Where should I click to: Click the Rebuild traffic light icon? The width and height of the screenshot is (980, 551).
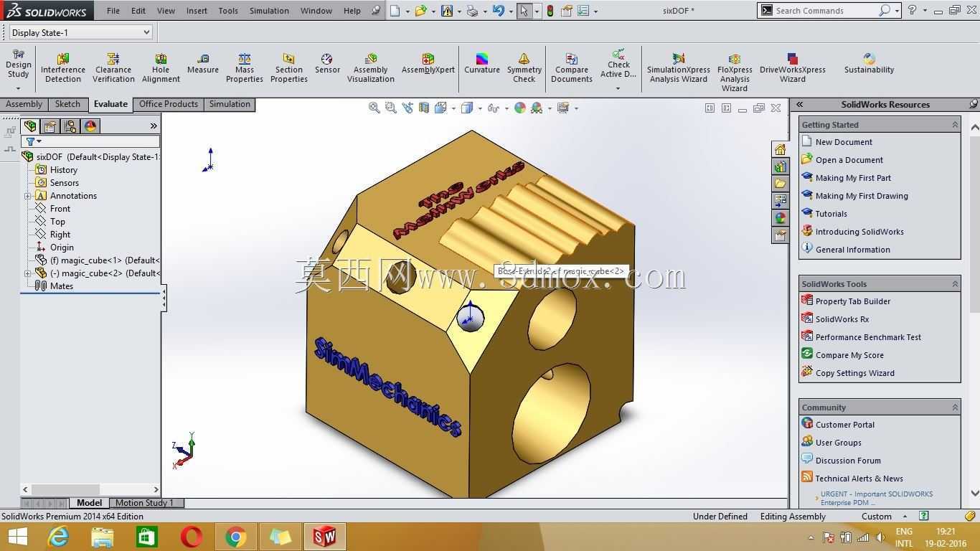[550, 11]
